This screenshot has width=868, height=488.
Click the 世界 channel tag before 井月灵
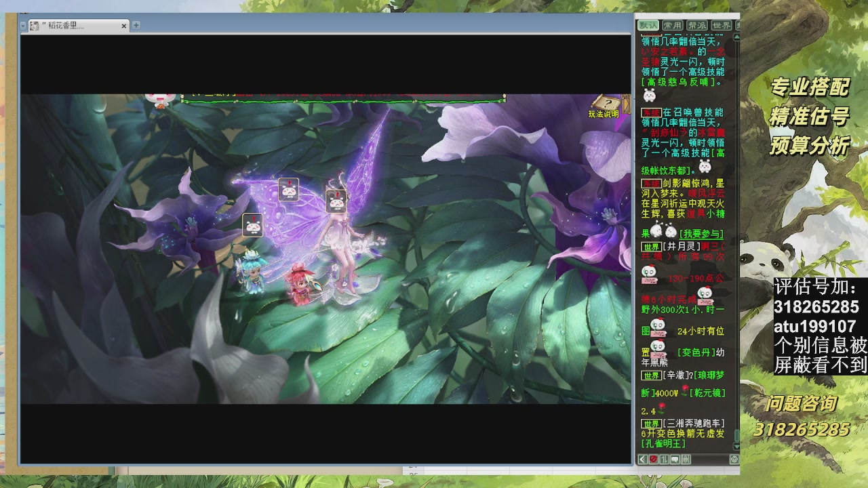pos(652,247)
